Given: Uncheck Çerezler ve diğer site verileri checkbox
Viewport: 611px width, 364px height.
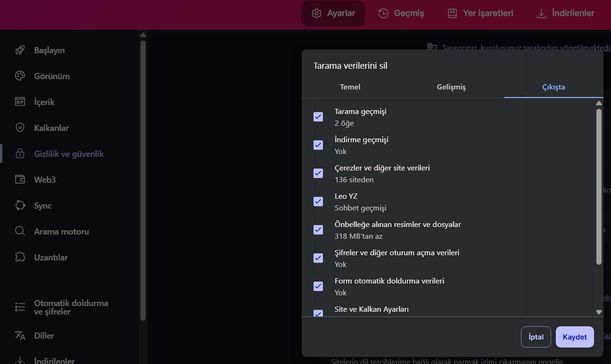Looking at the screenshot, I should (318, 173).
